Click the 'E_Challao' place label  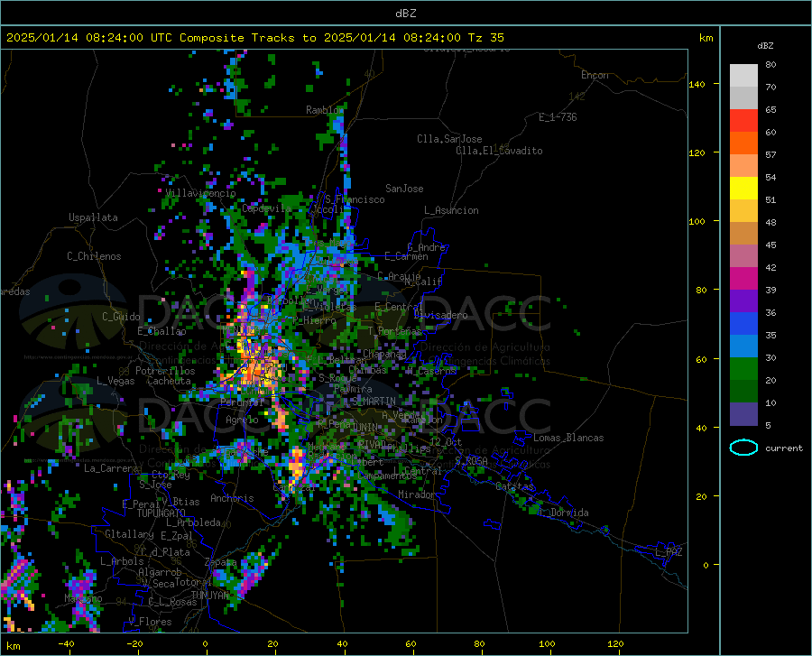(161, 331)
